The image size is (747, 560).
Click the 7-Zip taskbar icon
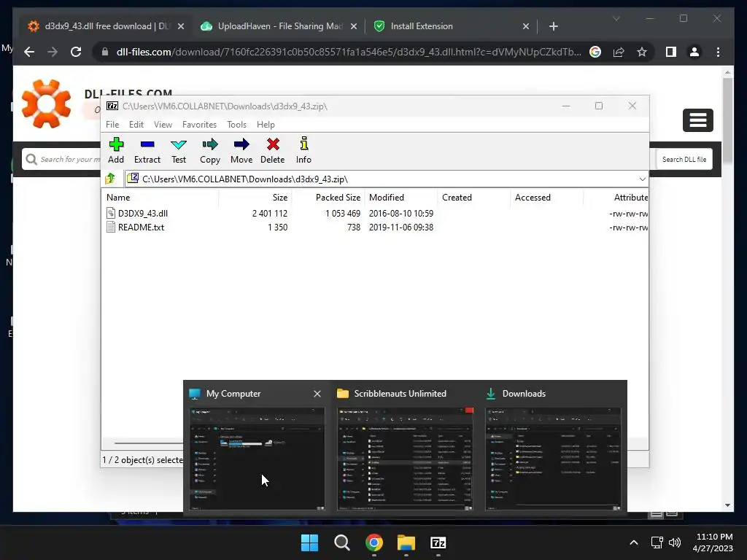click(438, 542)
